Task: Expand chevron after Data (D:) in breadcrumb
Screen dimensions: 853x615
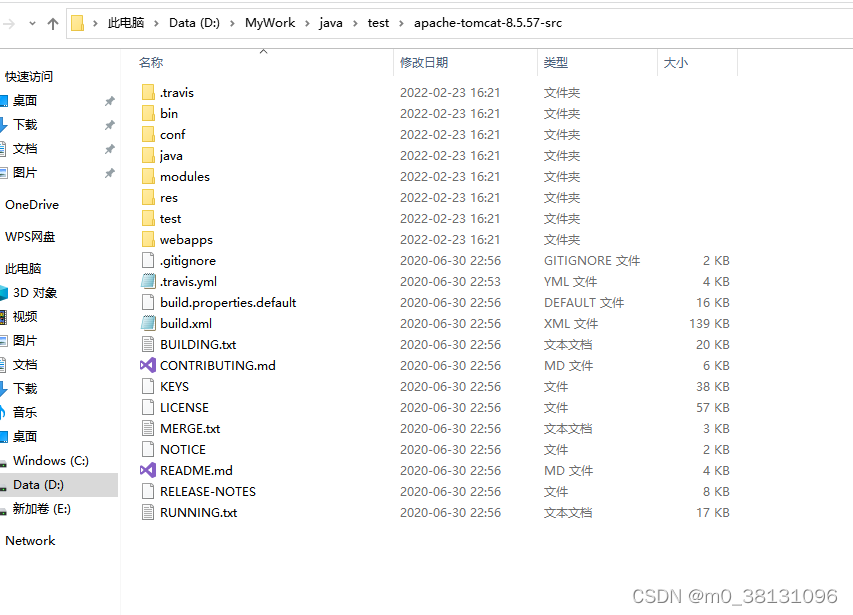Action: pyautogui.click(x=232, y=23)
